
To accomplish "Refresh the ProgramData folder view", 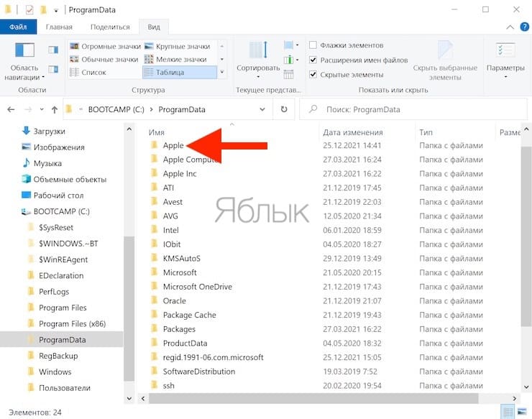I will coord(284,109).
